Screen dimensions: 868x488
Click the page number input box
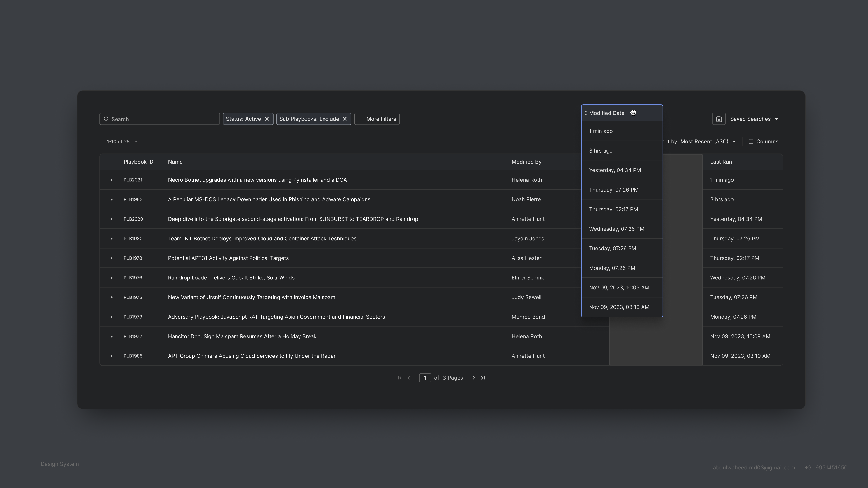coord(425,378)
